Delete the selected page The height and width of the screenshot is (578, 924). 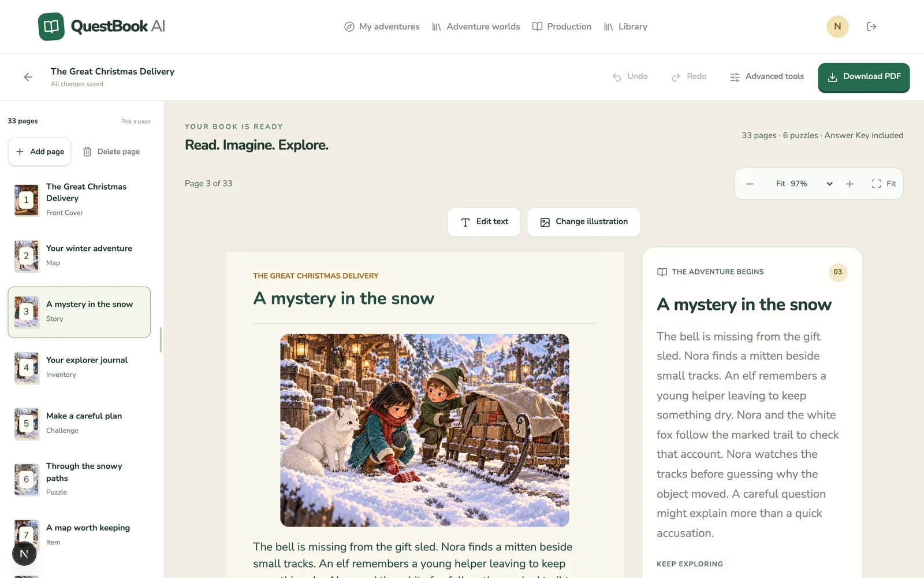[111, 151]
